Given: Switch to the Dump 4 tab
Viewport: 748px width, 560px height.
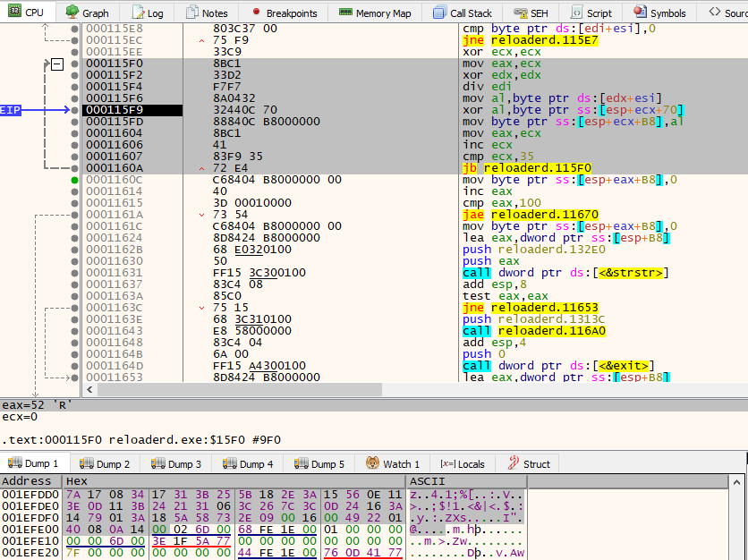Looking at the screenshot, I should pyautogui.click(x=248, y=464).
